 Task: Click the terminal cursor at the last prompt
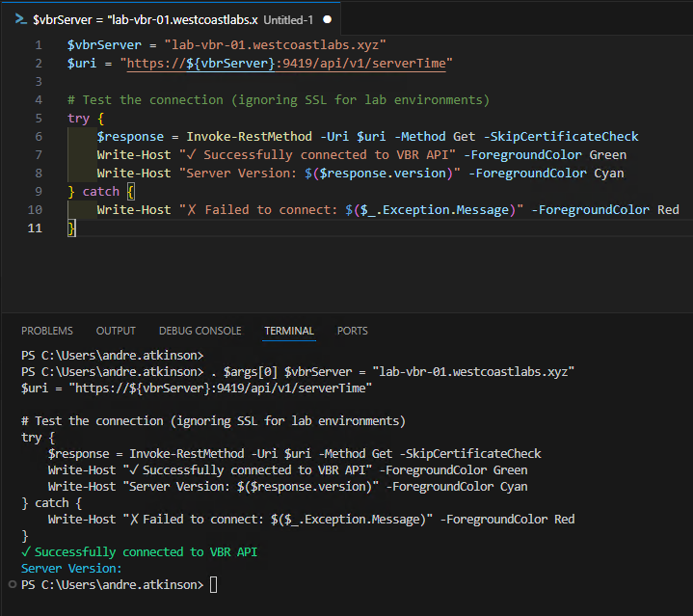[214, 585]
